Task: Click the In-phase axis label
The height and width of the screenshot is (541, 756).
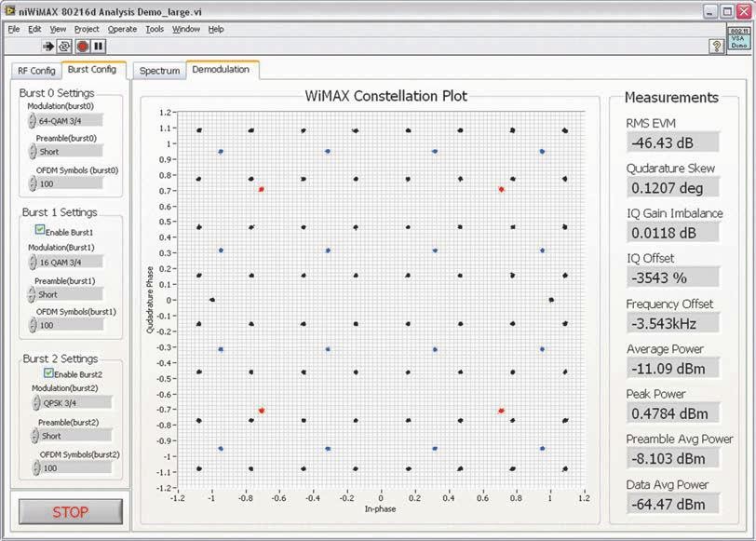Action: (381, 508)
